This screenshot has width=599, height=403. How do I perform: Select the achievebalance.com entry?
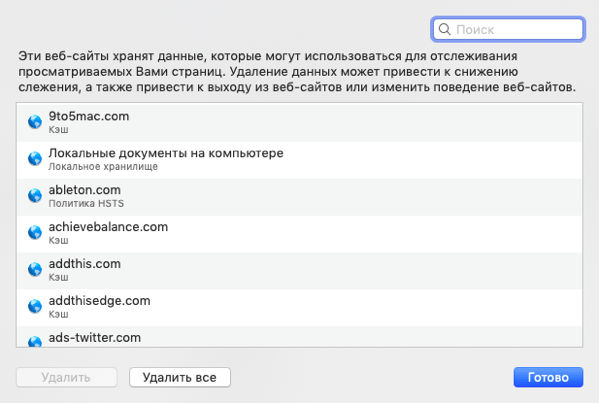(300, 234)
